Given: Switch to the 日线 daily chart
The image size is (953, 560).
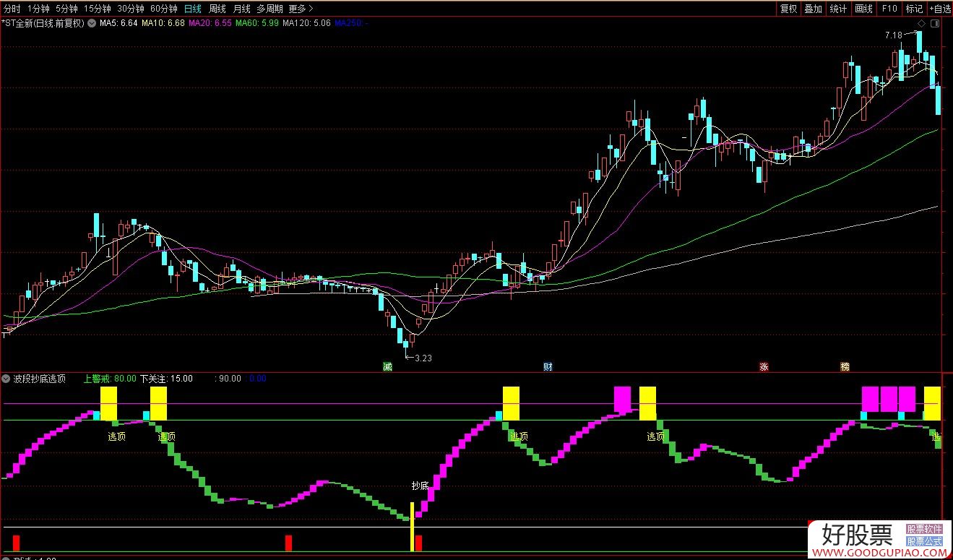Looking at the screenshot, I should tap(193, 9).
